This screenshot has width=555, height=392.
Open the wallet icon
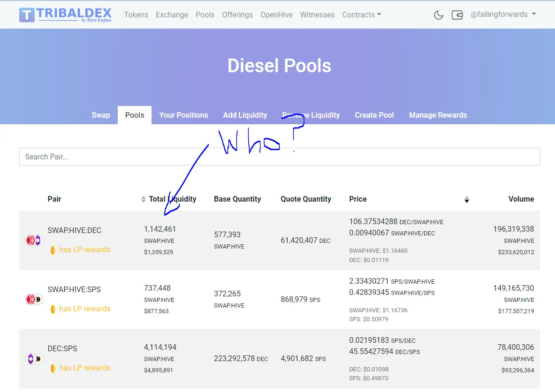coord(457,15)
